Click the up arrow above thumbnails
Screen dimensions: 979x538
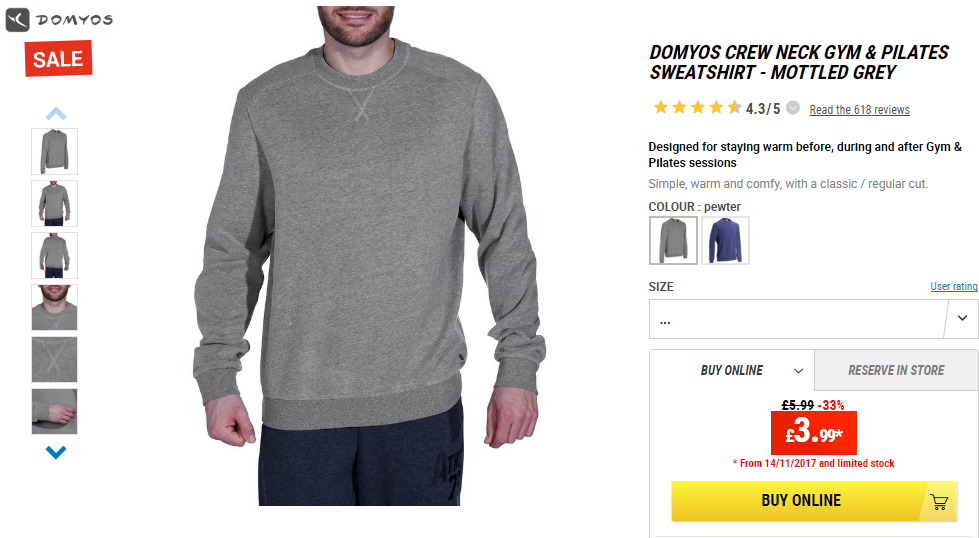(x=56, y=114)
